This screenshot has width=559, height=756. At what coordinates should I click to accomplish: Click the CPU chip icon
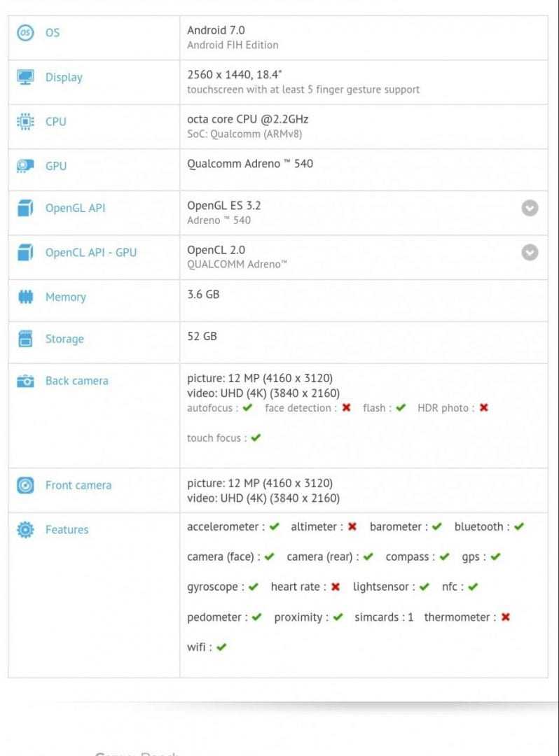25,122
